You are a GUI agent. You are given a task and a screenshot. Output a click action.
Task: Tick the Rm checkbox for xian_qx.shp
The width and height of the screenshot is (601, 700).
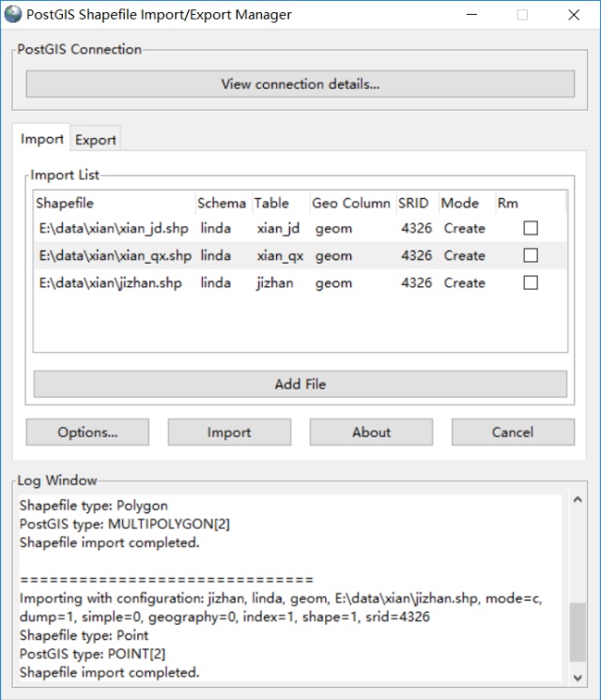click(x=531, y=255)
